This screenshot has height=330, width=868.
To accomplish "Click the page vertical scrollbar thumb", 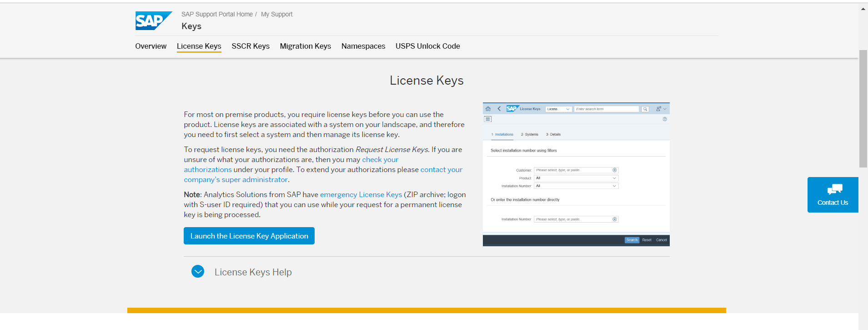I will [x=863, y=108].
